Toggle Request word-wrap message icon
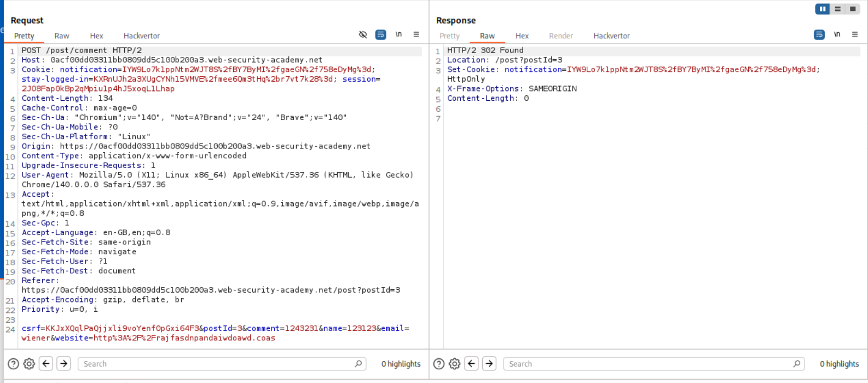The image size is (868, 383). 381,35
